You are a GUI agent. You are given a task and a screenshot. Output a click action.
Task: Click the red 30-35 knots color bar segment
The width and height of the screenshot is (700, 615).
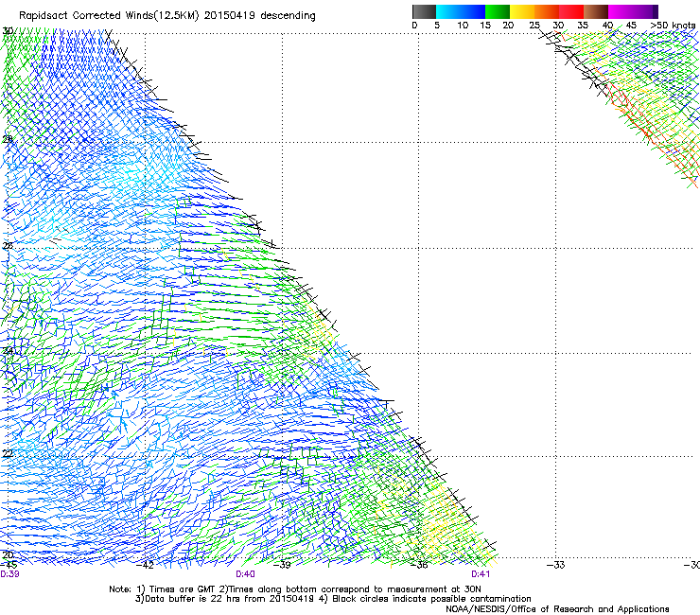[x=571, y=11]
